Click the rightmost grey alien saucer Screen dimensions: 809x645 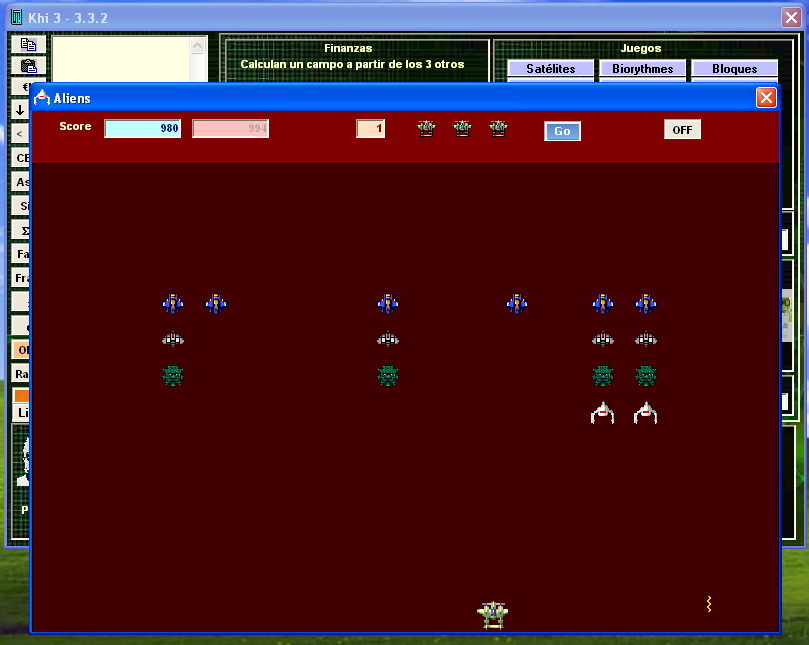tap(645, 339)
